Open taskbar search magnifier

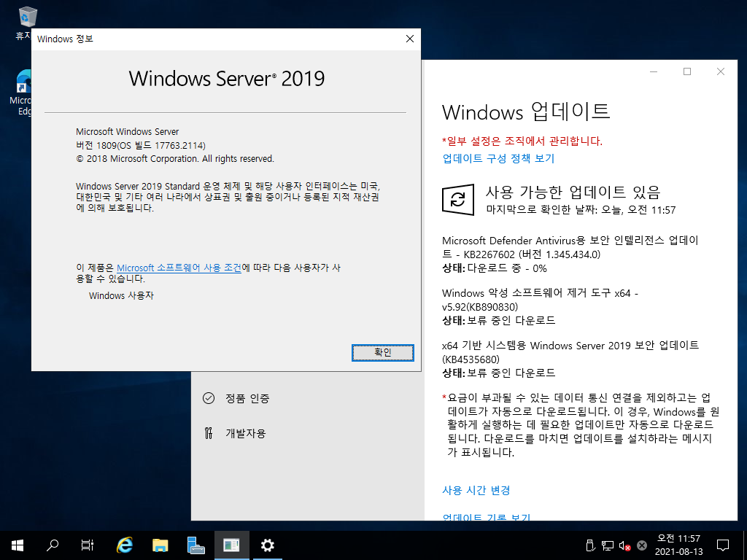tap(53, 545)
